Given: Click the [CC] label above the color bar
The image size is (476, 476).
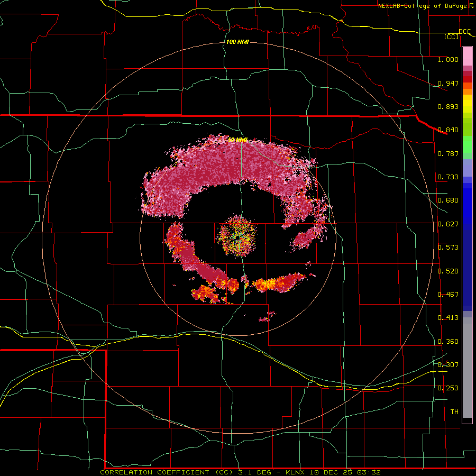Looking at the screenshot, I should click(x=452, y=36).
